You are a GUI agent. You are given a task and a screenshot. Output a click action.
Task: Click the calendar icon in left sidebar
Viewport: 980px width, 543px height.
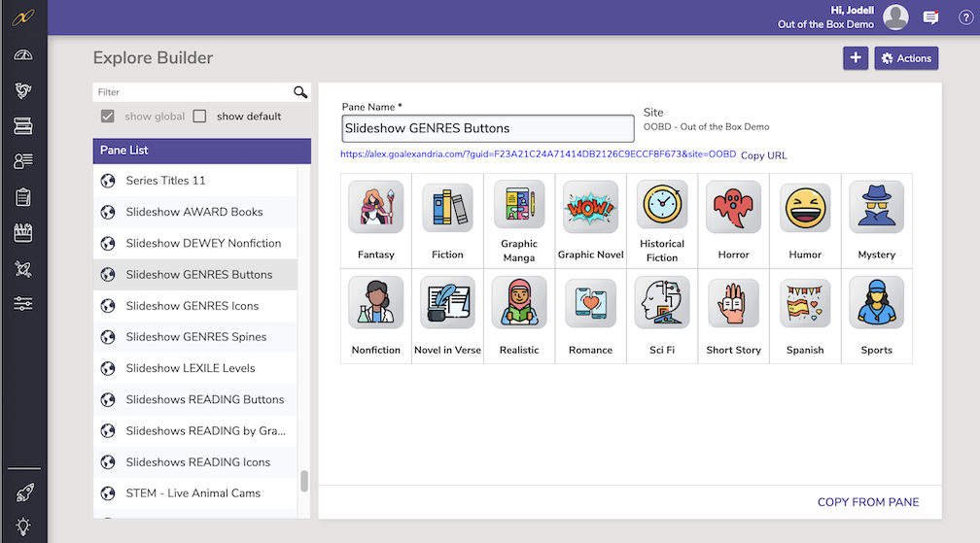point(23,233)
